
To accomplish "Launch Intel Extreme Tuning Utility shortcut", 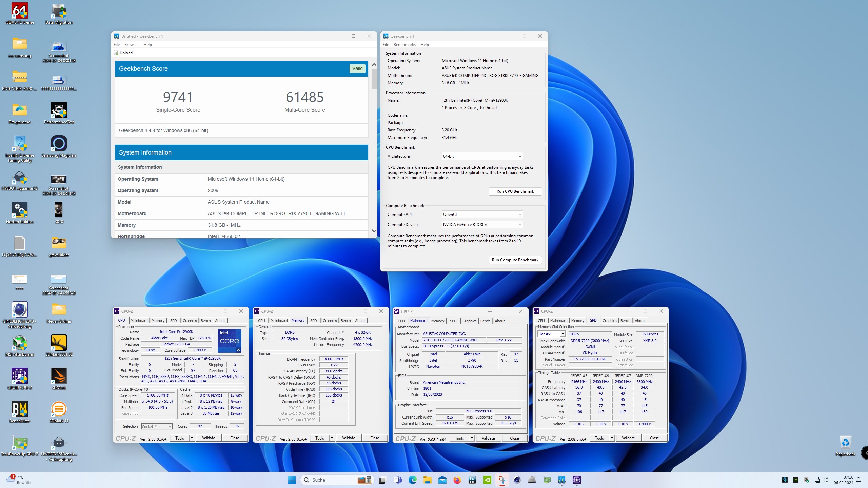I will (x=20, y=148).
